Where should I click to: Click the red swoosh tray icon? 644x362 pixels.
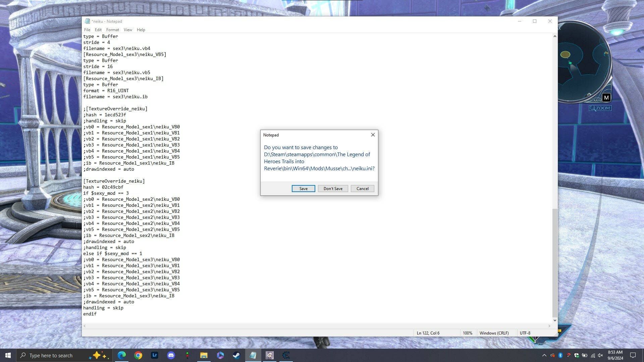tap(569, 355)
